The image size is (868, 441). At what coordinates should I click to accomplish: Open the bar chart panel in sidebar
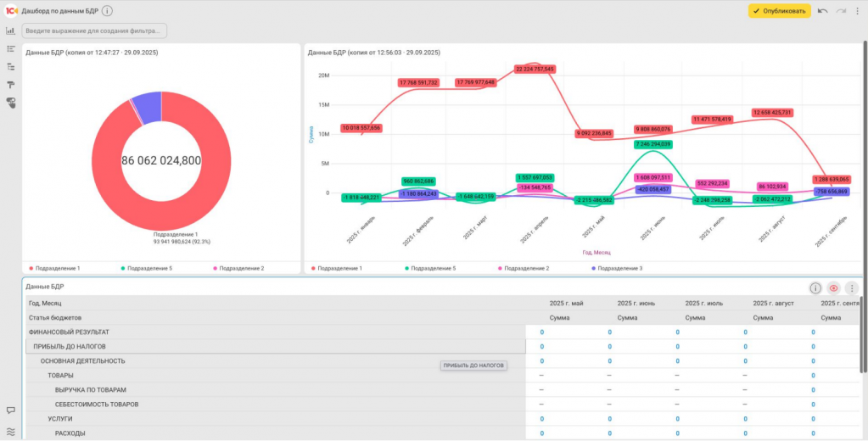(x=10, y=31)
